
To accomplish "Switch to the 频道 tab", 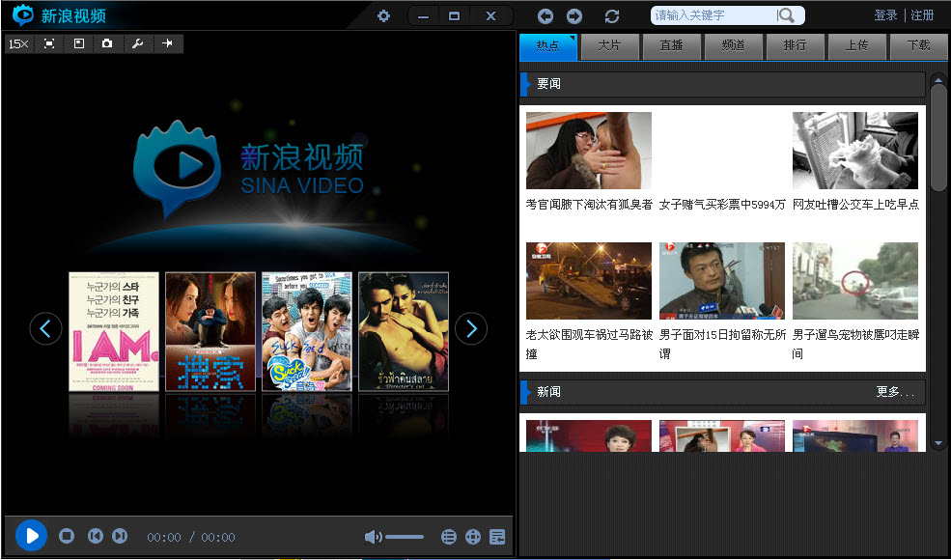I will pos(733,46).
